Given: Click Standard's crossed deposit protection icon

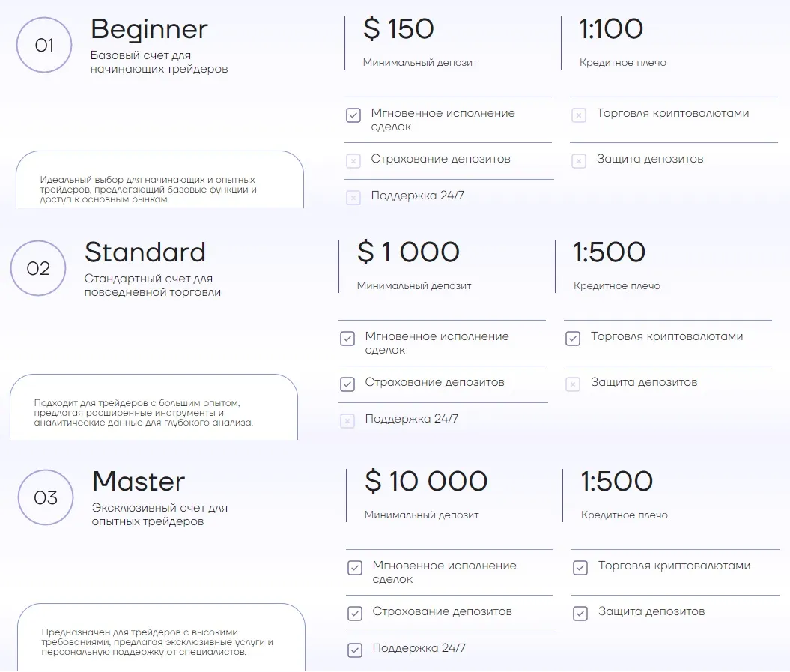Looking at the screenshot, I should 573,384.
